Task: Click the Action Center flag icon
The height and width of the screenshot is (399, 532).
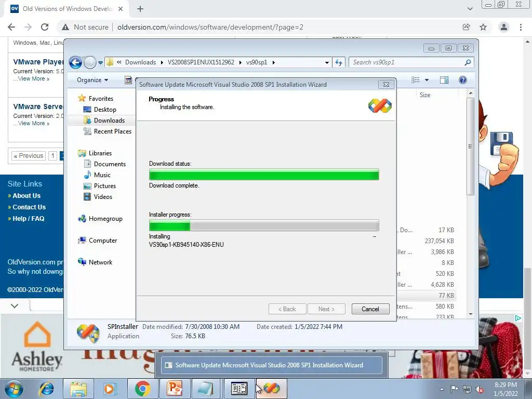Action: [454, 389]
